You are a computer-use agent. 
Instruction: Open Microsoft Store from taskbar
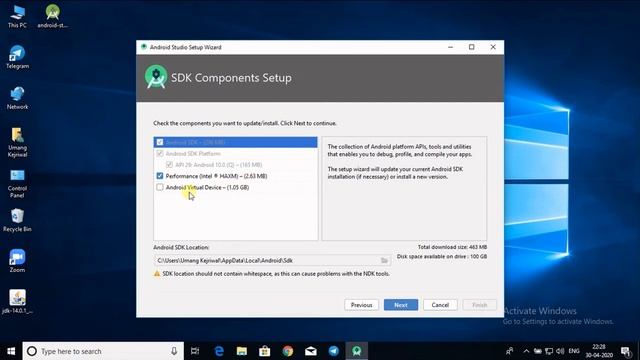[x=264, y=351]
